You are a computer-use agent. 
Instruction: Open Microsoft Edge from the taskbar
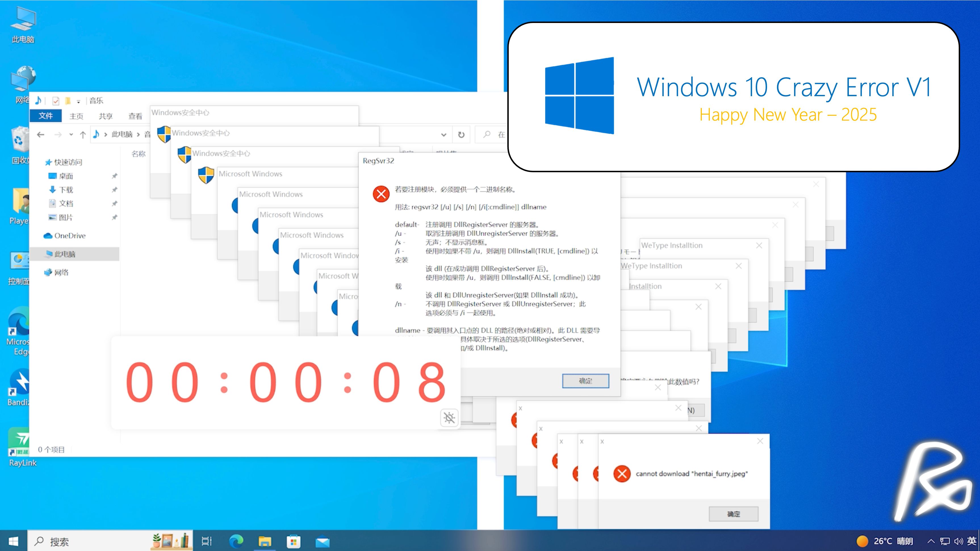coord(236,541)
